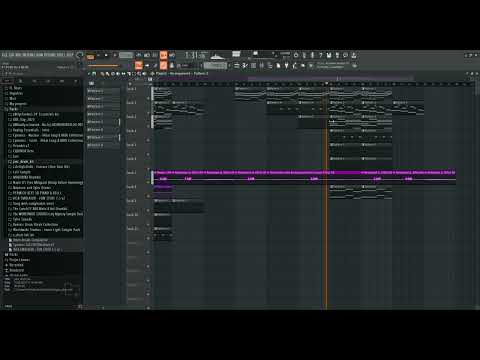Select the playlist Draw pencil tool
This screenshot has width=480, height=360.
tap(102, 74)
